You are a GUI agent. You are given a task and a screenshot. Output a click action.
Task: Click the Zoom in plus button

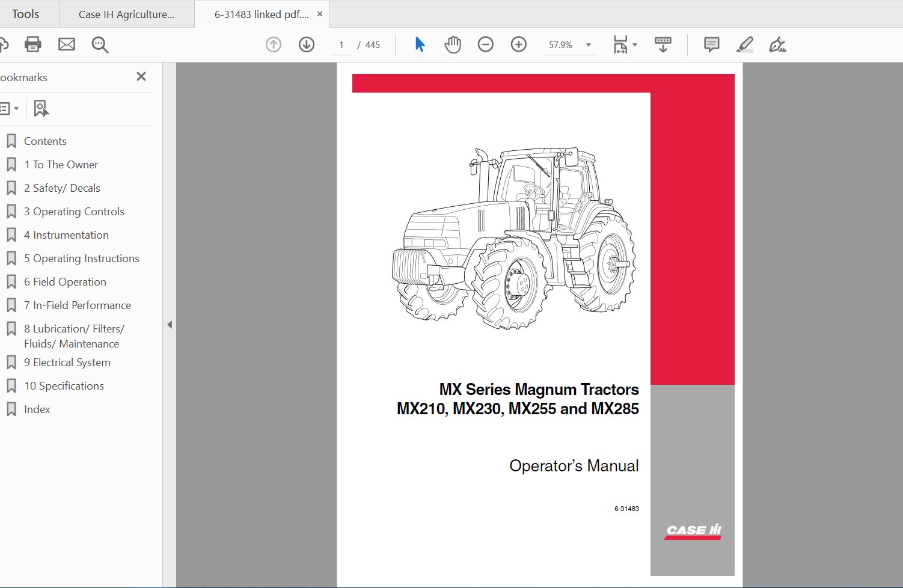tap(518, 44)
